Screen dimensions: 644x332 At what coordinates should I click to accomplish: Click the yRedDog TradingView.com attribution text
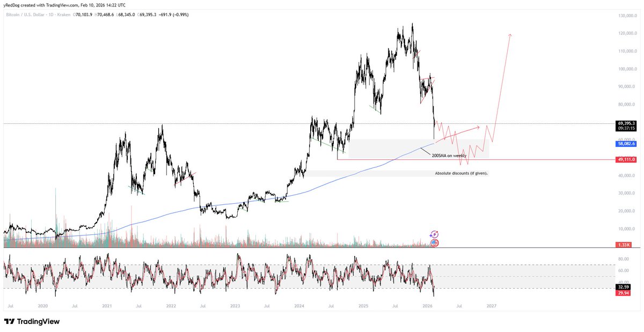pos(63,5)
